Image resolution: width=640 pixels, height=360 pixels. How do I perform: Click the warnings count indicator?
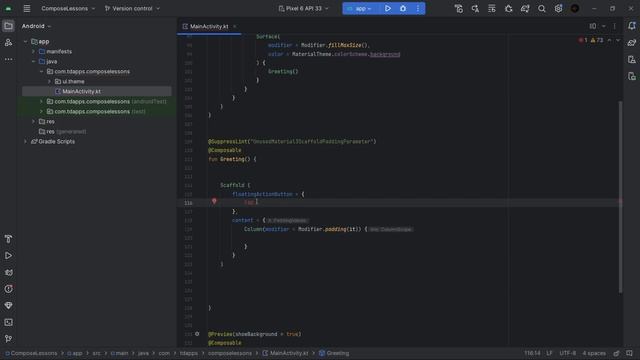click(597, 40)
